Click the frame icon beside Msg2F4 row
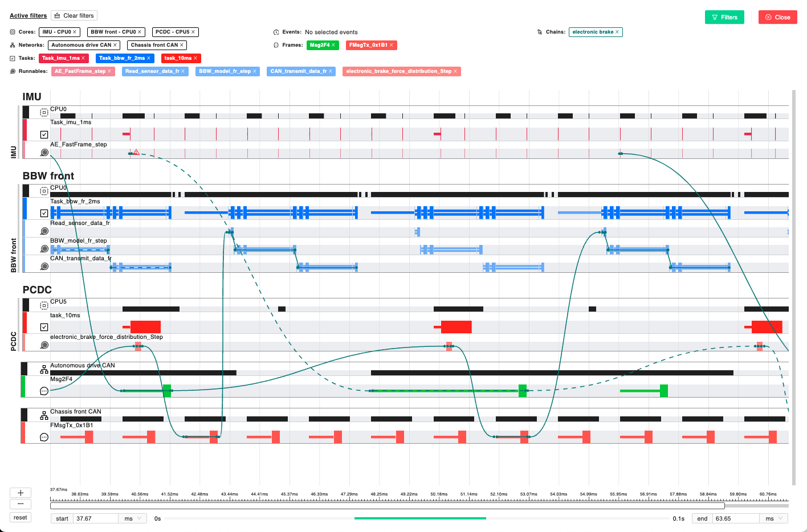Image resolution: width=807 pixels, height=532 pixels. point(44,391)
